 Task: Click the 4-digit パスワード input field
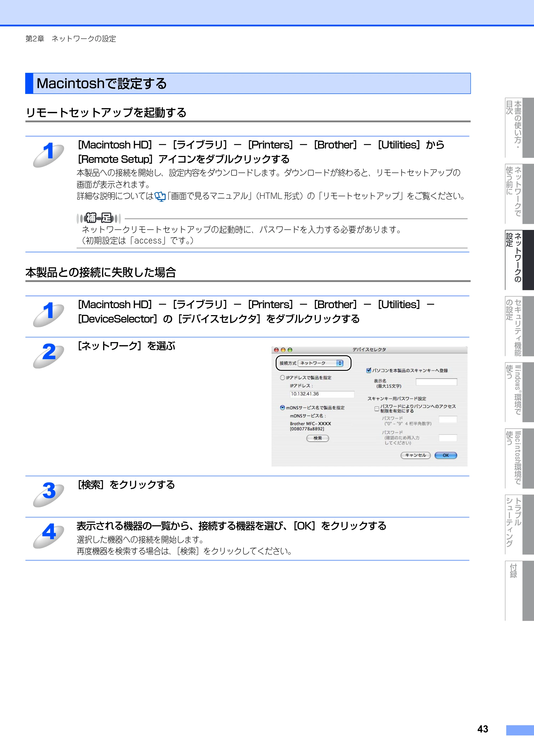(x=448, y=419)
